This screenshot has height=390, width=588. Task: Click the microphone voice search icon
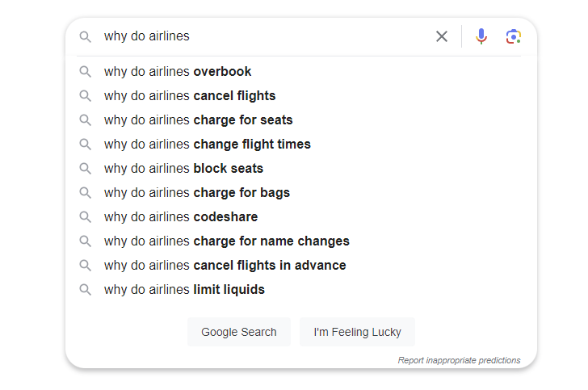point(481,36)
